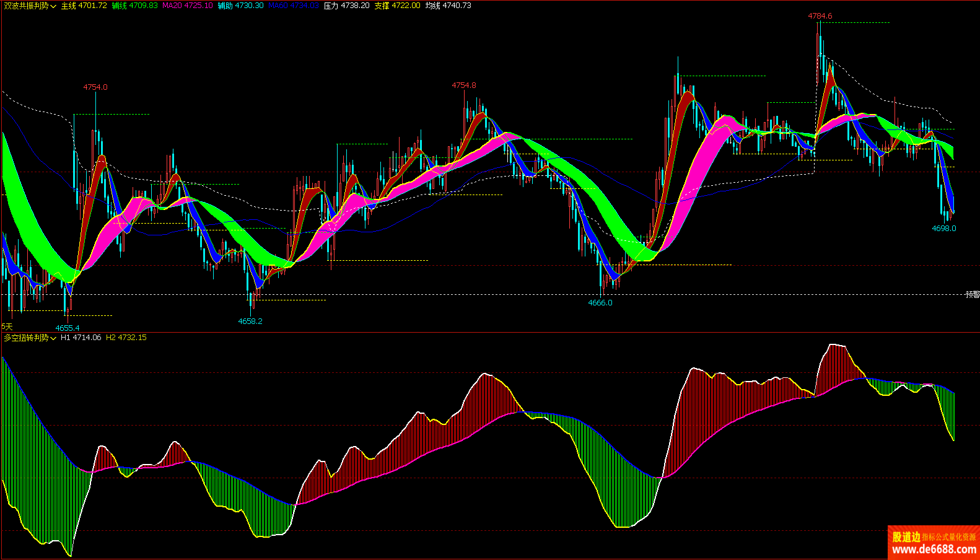Click the yellow H2 4732.15 value
This screenshot has height=560, width=980.
pos(126,338)
